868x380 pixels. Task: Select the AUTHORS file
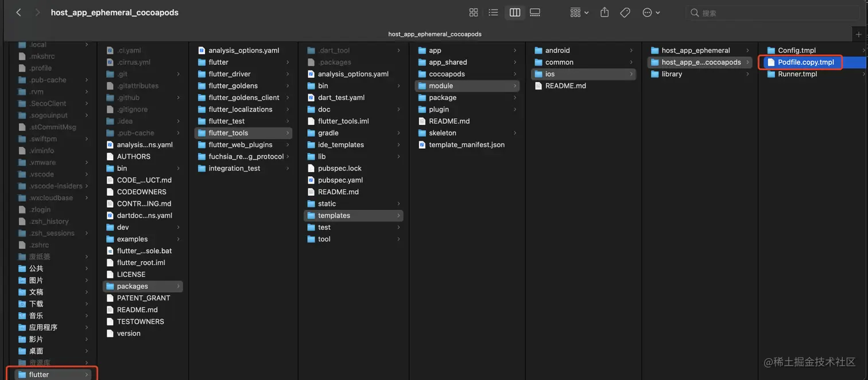coord(128,157)
